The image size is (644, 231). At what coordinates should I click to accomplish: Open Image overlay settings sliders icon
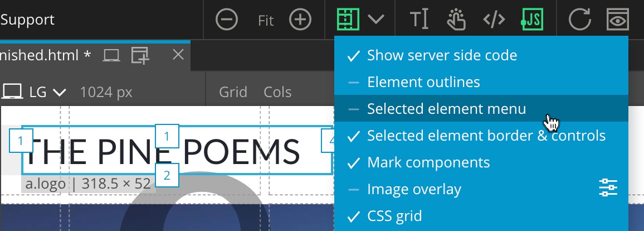tap(608, 188)
